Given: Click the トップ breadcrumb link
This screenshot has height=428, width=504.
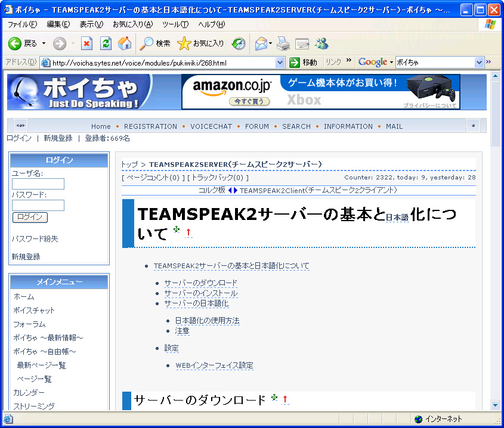Looking at the screenshot, I should pos(129,164).
